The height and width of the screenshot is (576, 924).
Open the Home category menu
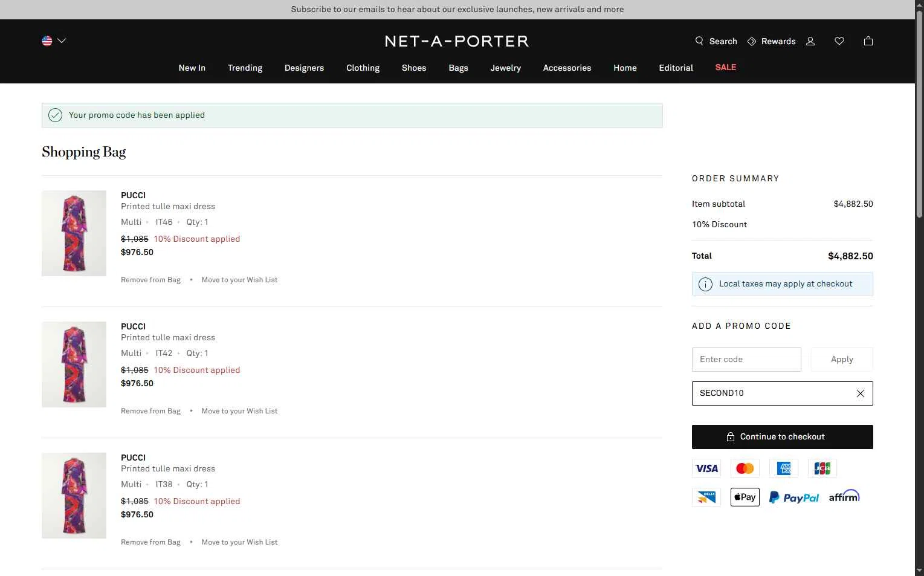pos(625,68)
